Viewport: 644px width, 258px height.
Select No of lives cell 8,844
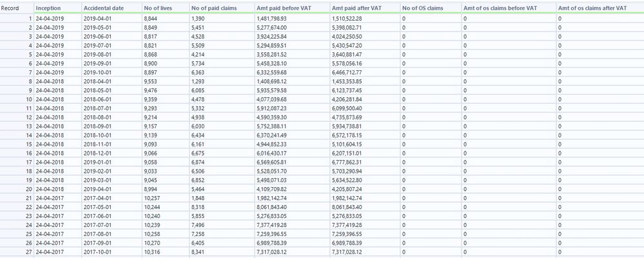click(150, 19)
